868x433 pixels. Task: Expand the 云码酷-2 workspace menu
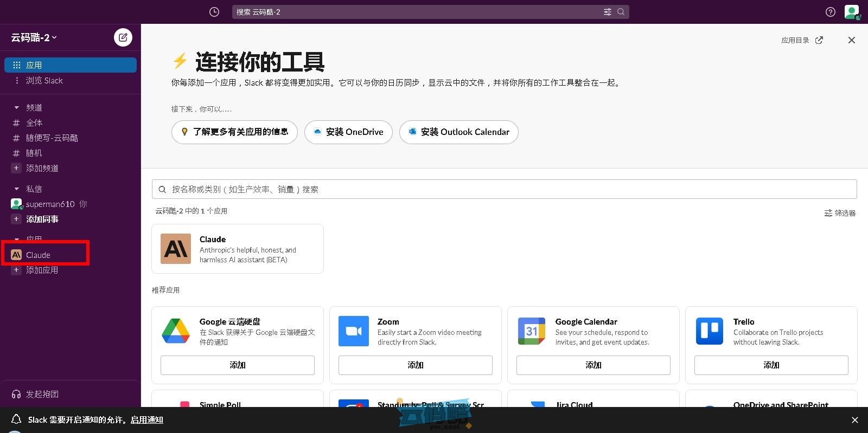pos(34,37)
